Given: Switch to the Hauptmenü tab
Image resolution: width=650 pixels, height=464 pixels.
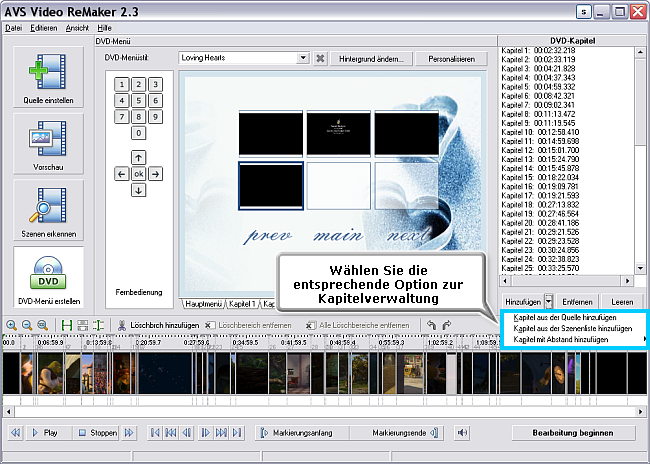Looking at the screenshot, I should [203, 304].
